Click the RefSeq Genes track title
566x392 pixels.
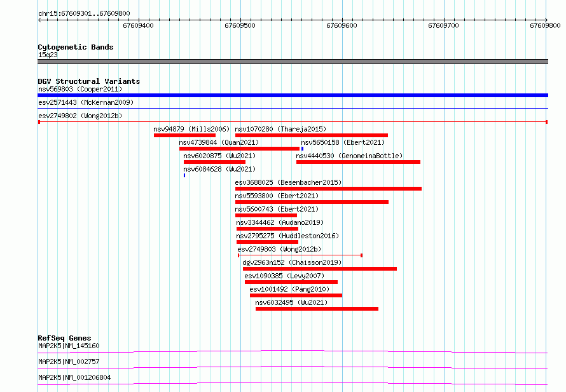(64, 338)
